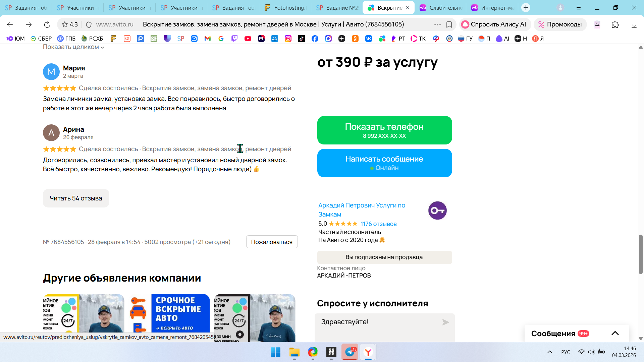Viewport: 644px width, 362px height.
Task: Click the page reload icon
Action: coord(47,24)
